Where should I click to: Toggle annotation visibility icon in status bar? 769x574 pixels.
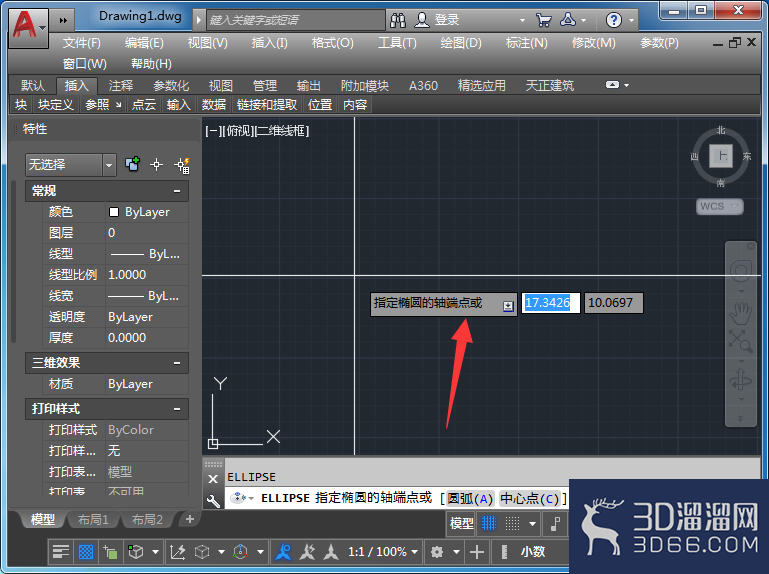[x=283, y=552]
